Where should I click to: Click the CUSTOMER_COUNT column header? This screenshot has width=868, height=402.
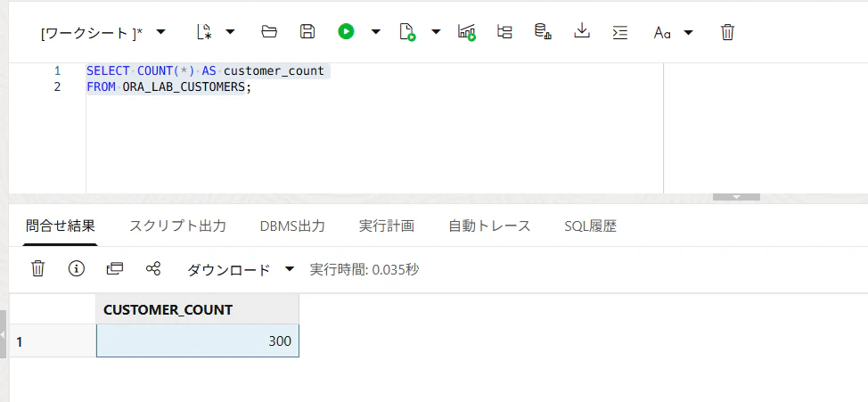coord(198,309)
